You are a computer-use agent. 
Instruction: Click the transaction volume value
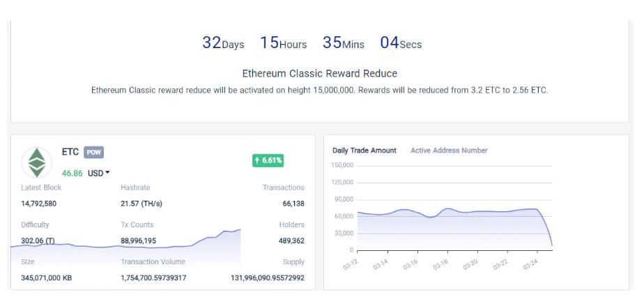click(x=153, y=278)
